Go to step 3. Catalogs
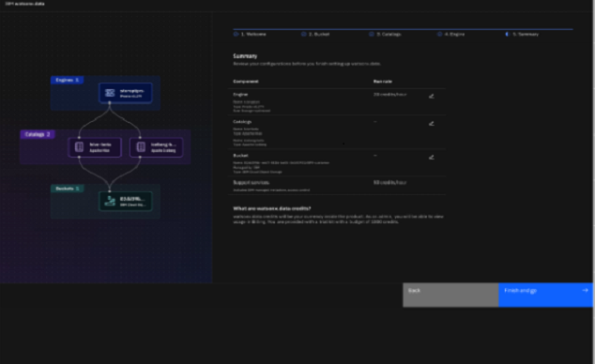Viewport: 595px width, 364px height. 385,34
